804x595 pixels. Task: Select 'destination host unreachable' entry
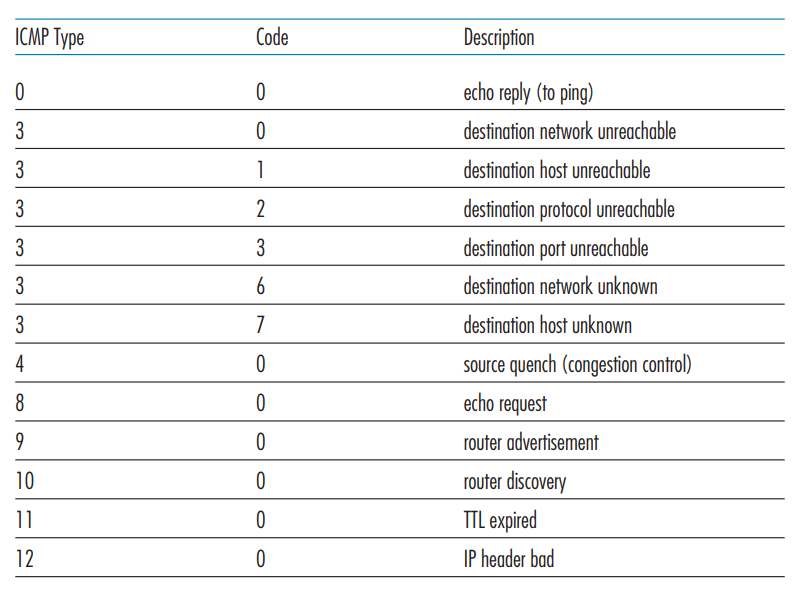[557, 170]
